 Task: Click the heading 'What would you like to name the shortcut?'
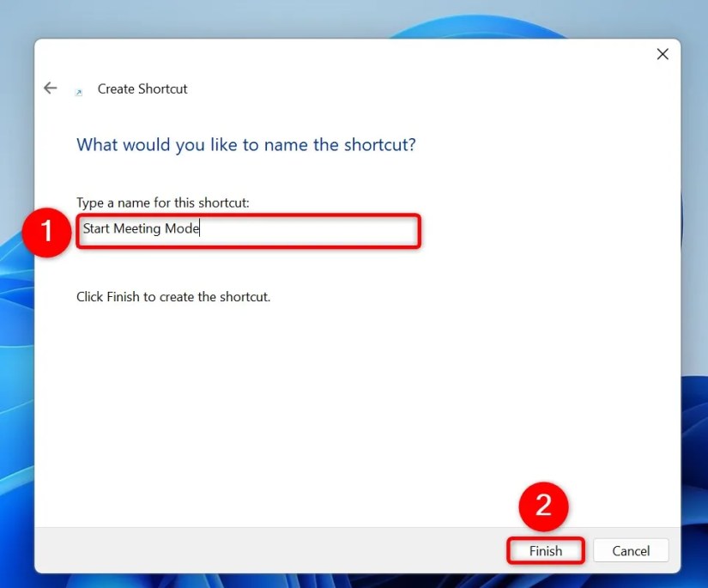[246, 145]
